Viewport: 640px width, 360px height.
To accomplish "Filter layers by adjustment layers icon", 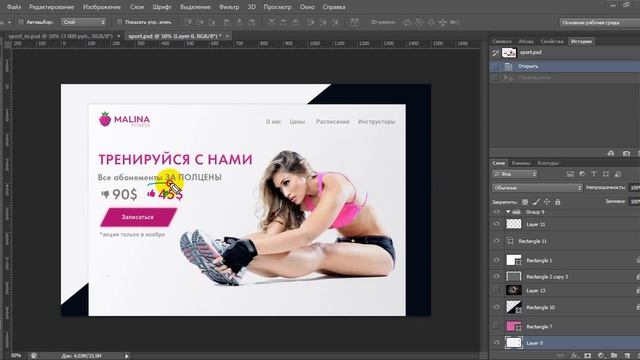I will [582, 174].
